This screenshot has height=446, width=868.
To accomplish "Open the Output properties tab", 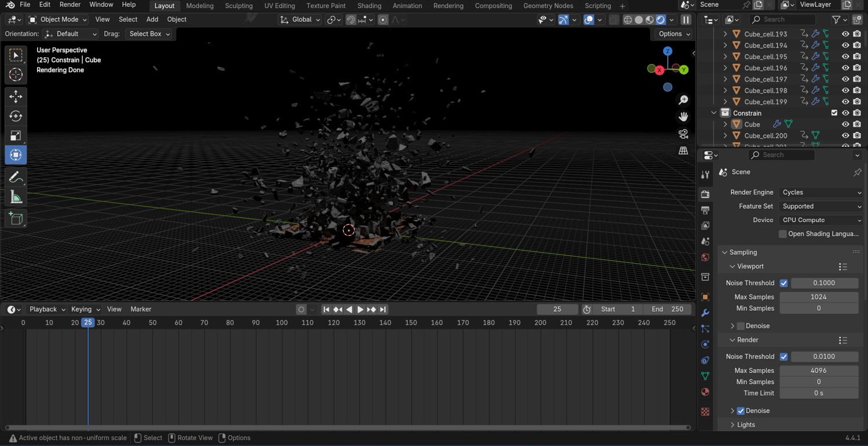I will (705, 210).
